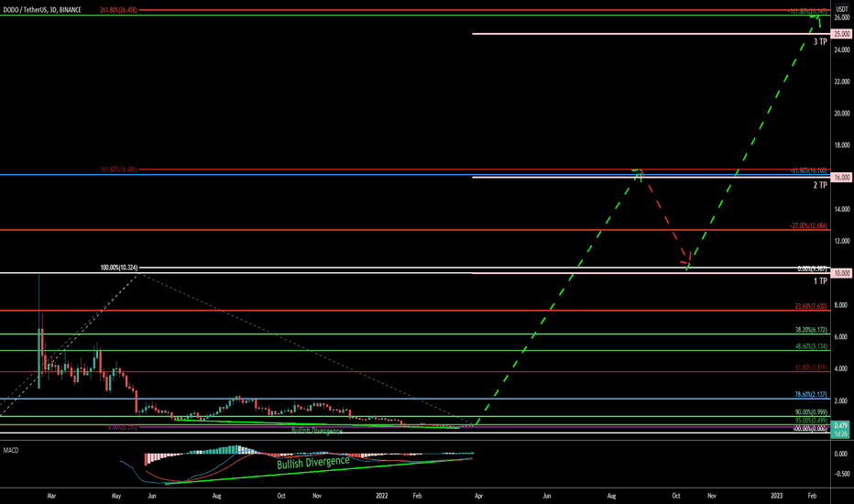
Task: Select the 3 TP text label
Action: (x=820, y=42)
